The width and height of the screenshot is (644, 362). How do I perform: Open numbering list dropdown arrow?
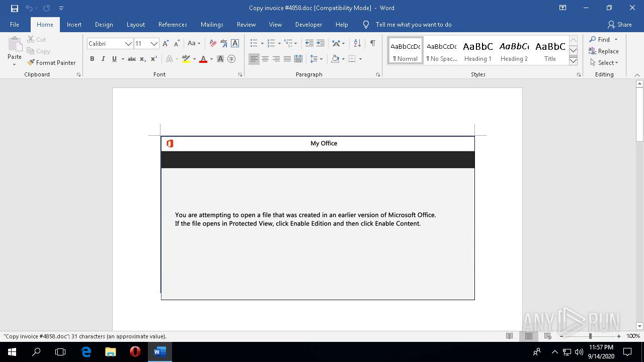(279, 44)
